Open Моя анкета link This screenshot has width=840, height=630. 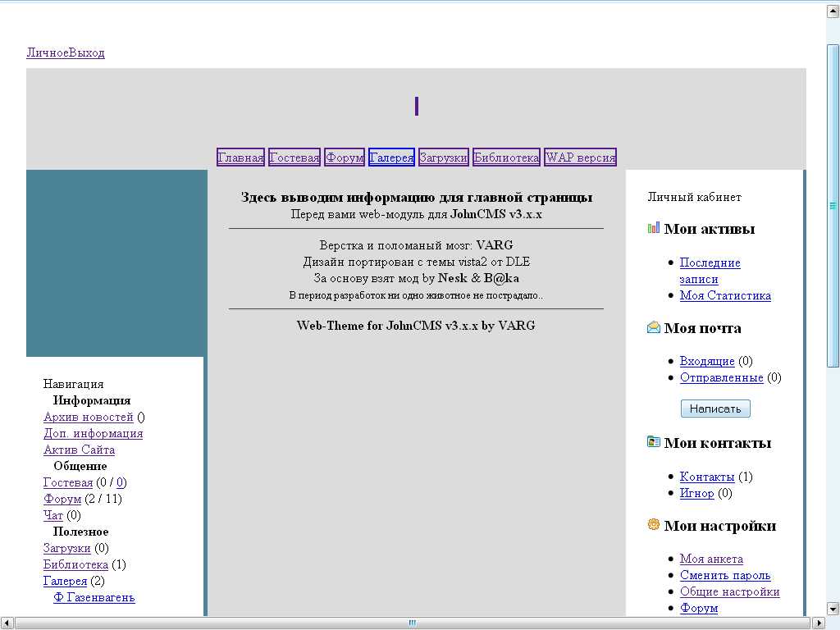pyautogui.click(x=711, y=559)
